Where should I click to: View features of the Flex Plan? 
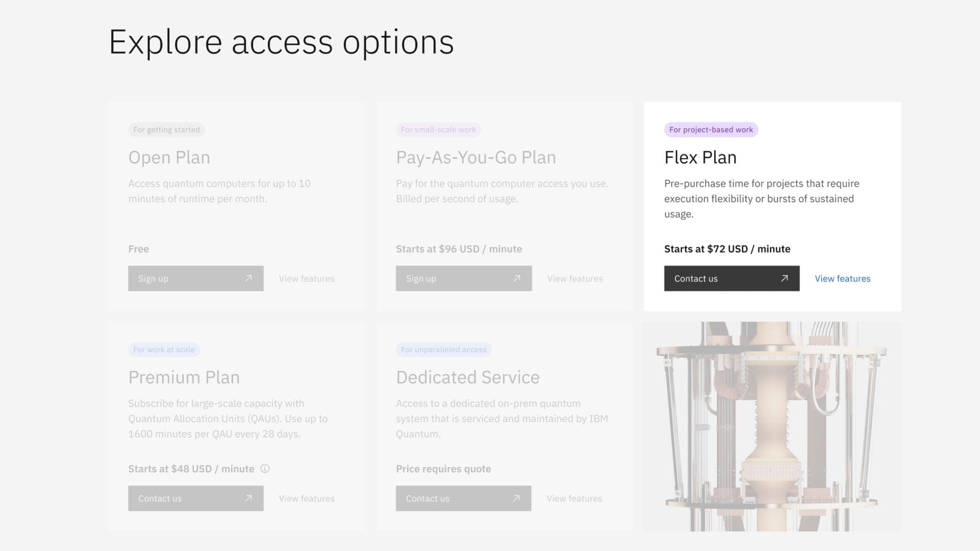tap(842, 278)
